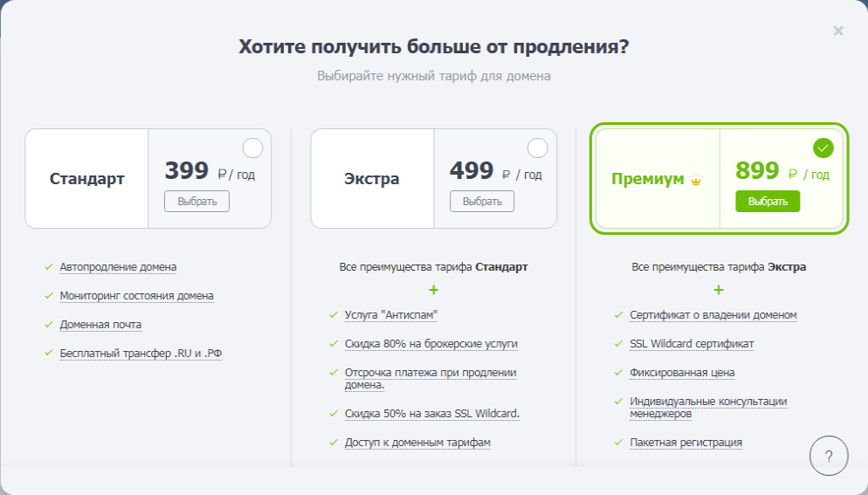This screenshot has width=868, height=495.
Task: Close the tariff selection dialog
Action: (838, 31)
